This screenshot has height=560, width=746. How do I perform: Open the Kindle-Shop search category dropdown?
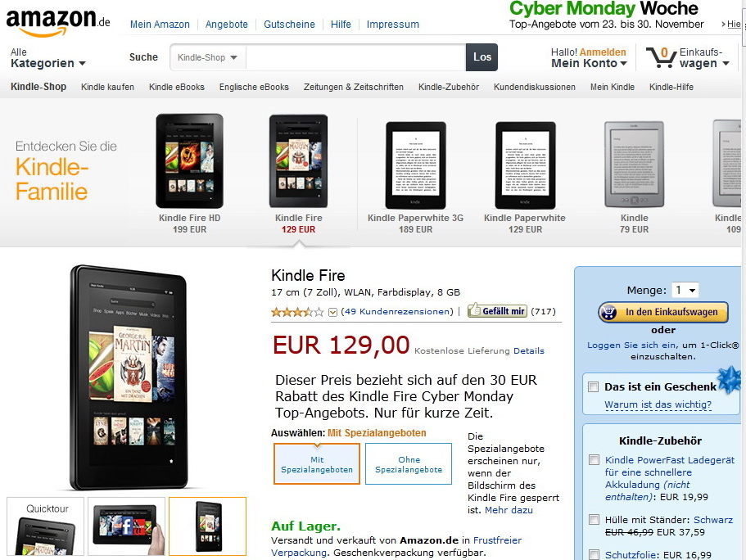click(208, 57)
